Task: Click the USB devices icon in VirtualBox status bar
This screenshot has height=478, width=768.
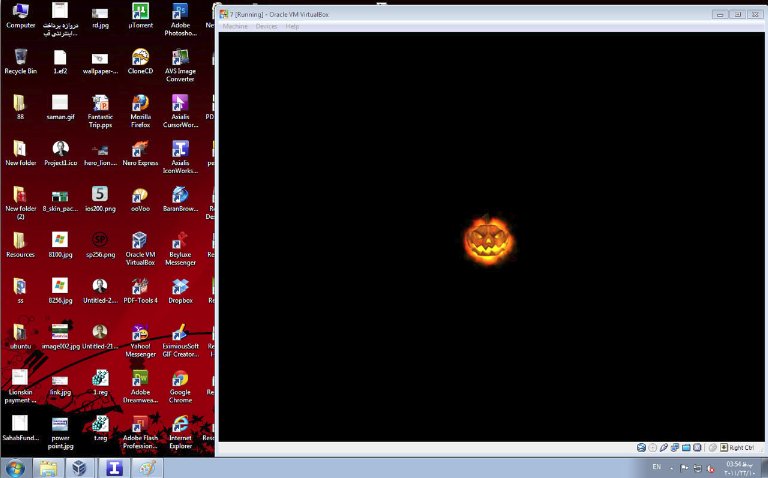Action: tap(664, 448)
